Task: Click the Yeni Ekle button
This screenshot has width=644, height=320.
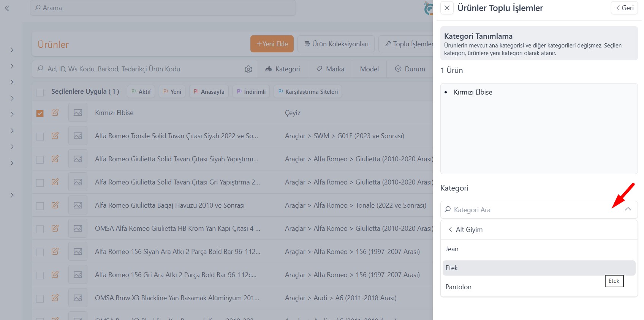Action: click(272, 44)
